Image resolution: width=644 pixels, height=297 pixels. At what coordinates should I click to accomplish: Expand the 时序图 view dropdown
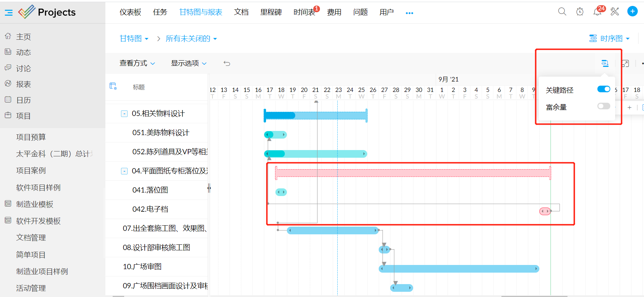click(x=610, y=39)
